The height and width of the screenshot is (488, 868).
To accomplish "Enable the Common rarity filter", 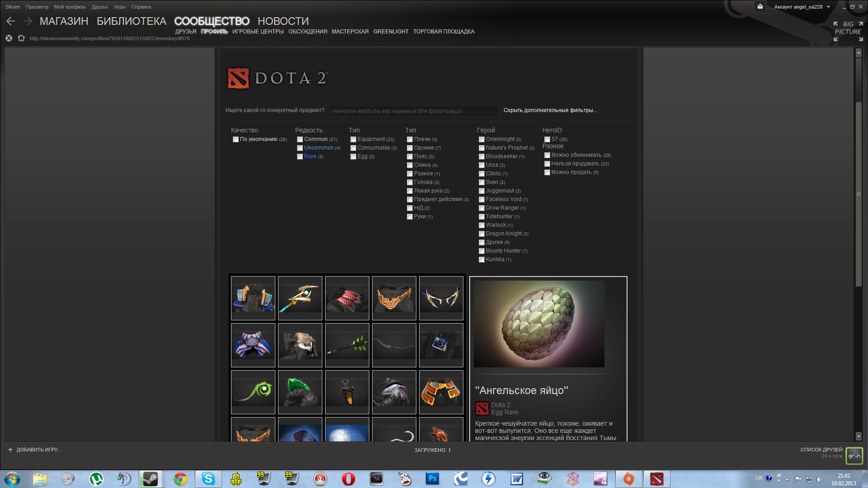I will tap(300, 140).
